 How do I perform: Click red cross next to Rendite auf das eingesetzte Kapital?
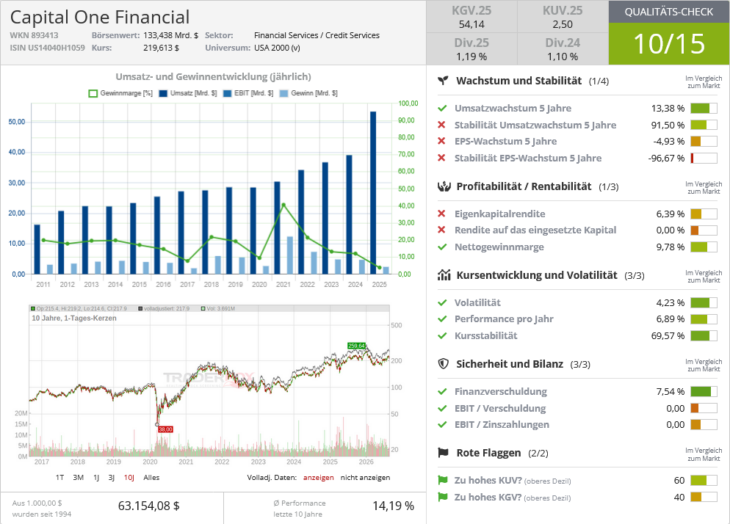441,230
